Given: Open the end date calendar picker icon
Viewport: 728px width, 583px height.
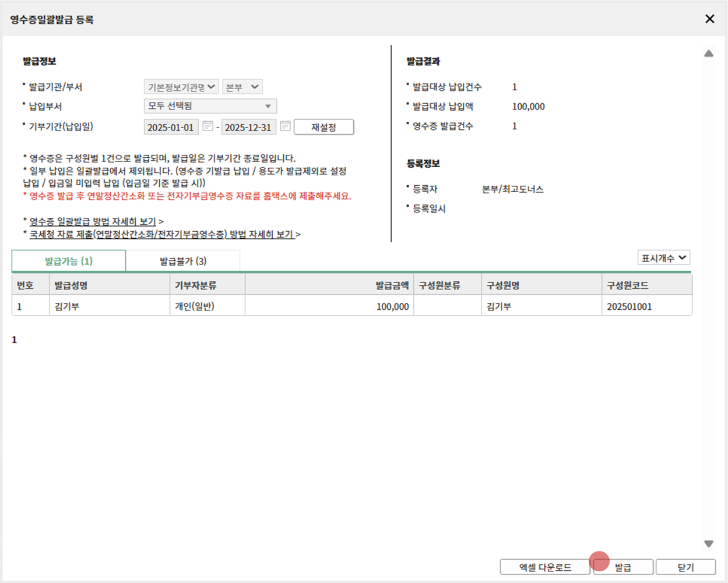Looking at the screenshot, I should [285, 126].
